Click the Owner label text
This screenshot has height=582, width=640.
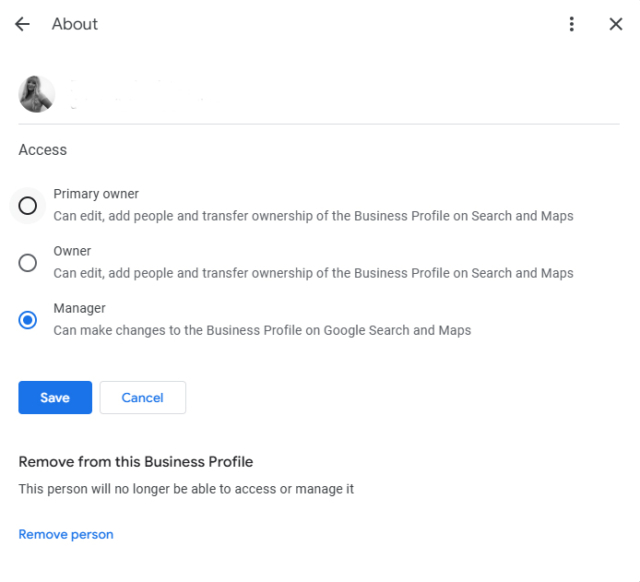pyautogui.click(x=72, y=251)
